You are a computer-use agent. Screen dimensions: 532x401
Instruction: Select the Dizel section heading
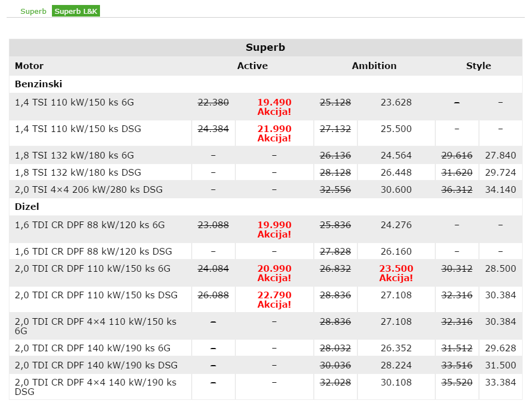(27, 207)
